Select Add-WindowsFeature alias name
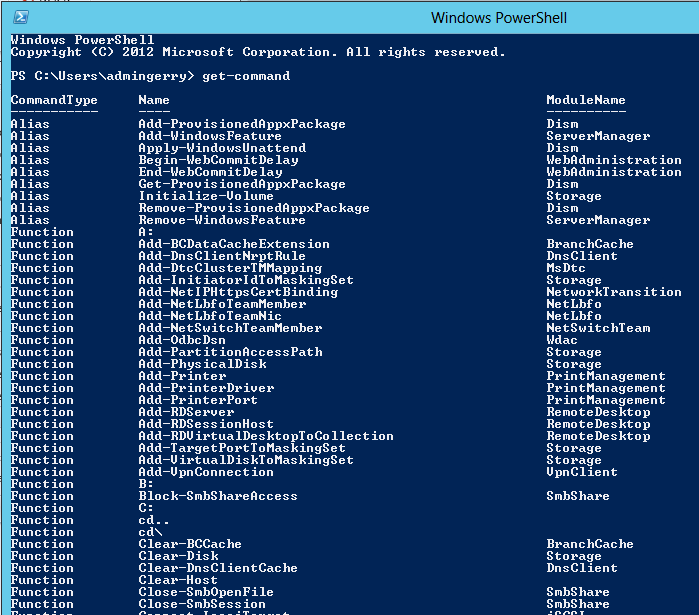The image size is (699, 615). click(210, 136)
